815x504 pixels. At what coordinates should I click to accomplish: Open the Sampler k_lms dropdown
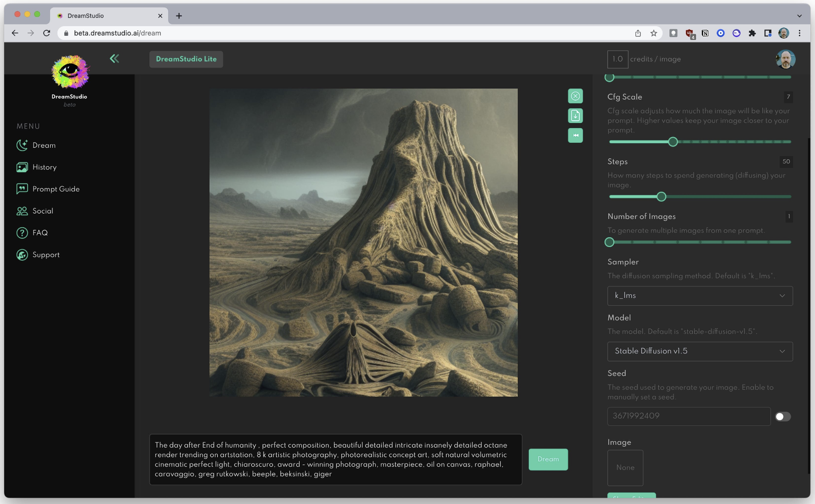click(x=700, y=296)
